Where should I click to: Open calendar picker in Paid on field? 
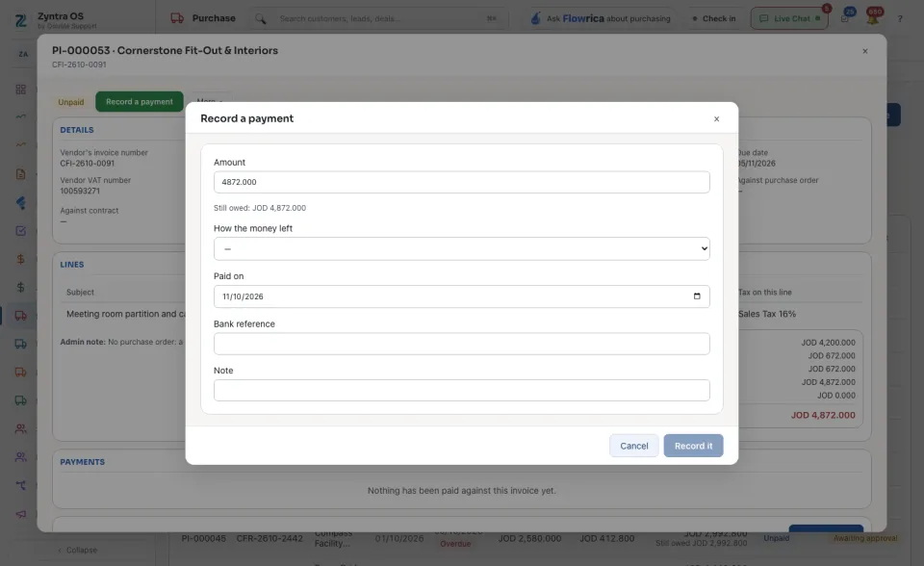point(697,296)
